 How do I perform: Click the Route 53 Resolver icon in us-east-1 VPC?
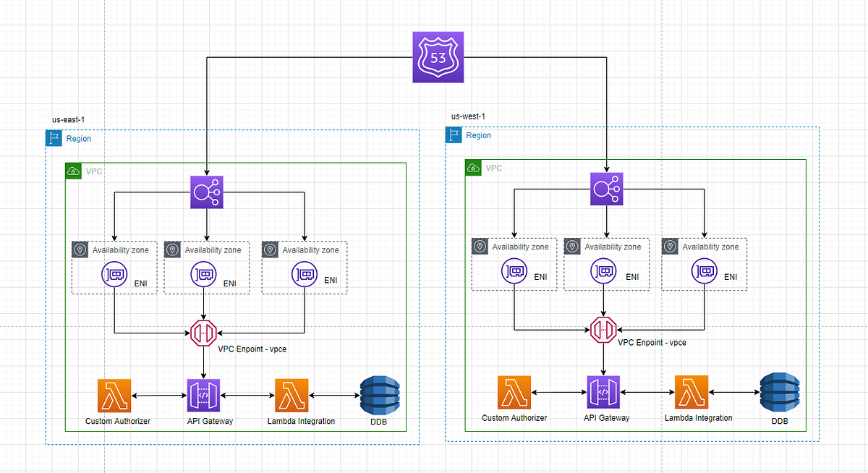coord(206,192)
